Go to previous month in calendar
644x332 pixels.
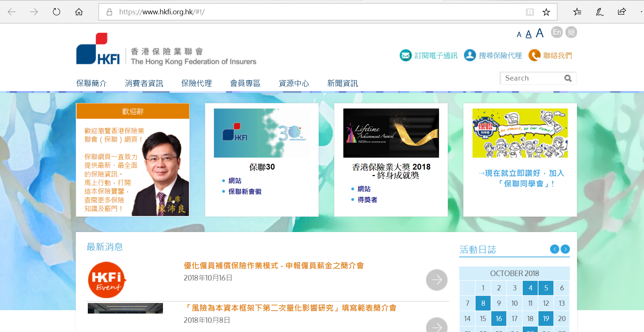pyautogui.click(x=554, y=249)
